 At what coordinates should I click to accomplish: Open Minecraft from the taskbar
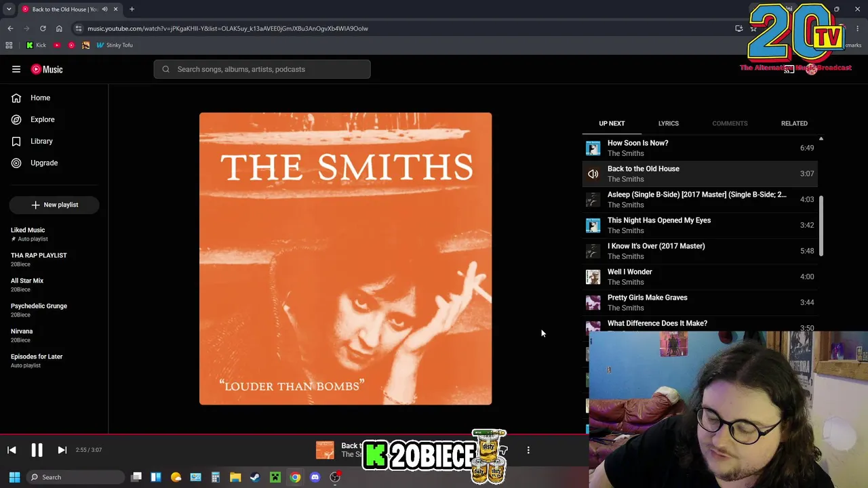(275, 477)
